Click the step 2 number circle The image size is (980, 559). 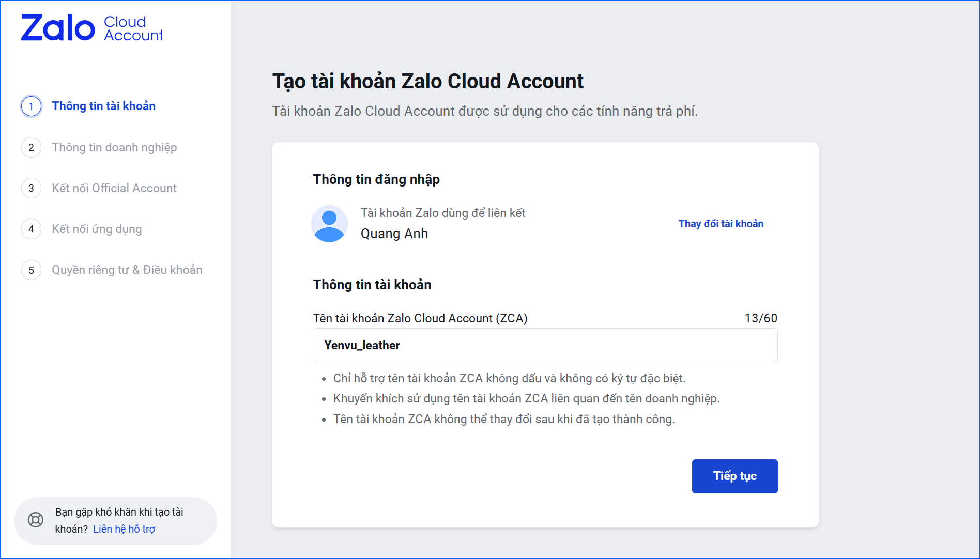tap(32, 147)
